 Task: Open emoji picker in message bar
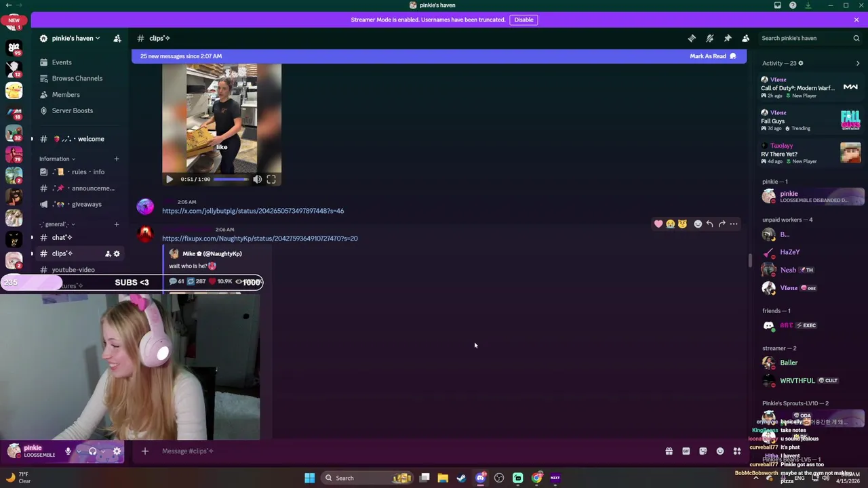click(x=720, y=451)
